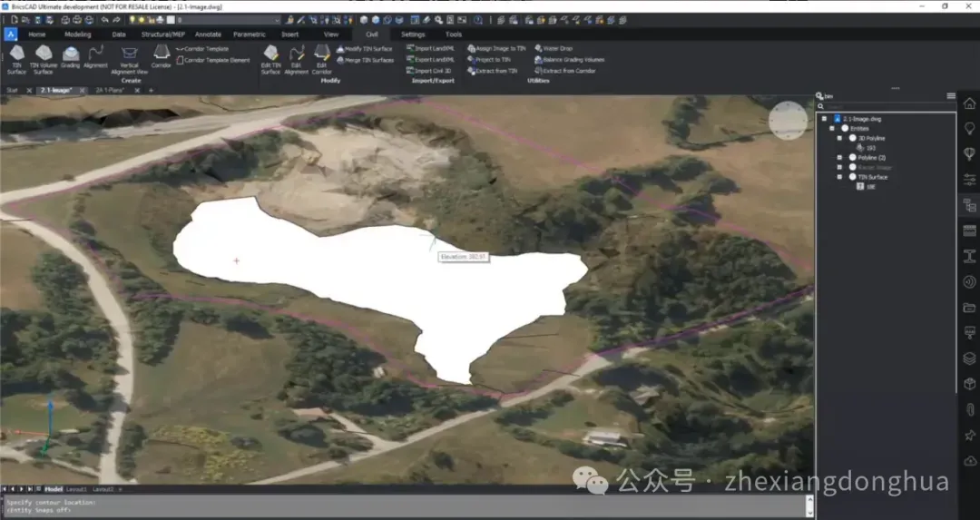Toggle visibility circle of Entities node
This screenshot has width=980, height=520.
845,128
